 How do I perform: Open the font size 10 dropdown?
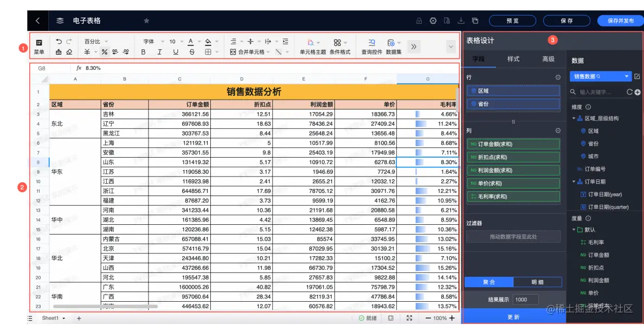pos(176,42)
